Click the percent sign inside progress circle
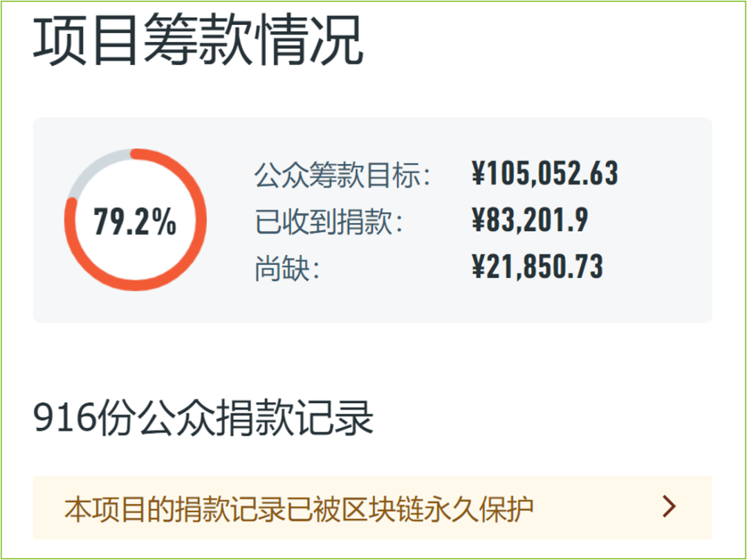 [x=165, y=222]
